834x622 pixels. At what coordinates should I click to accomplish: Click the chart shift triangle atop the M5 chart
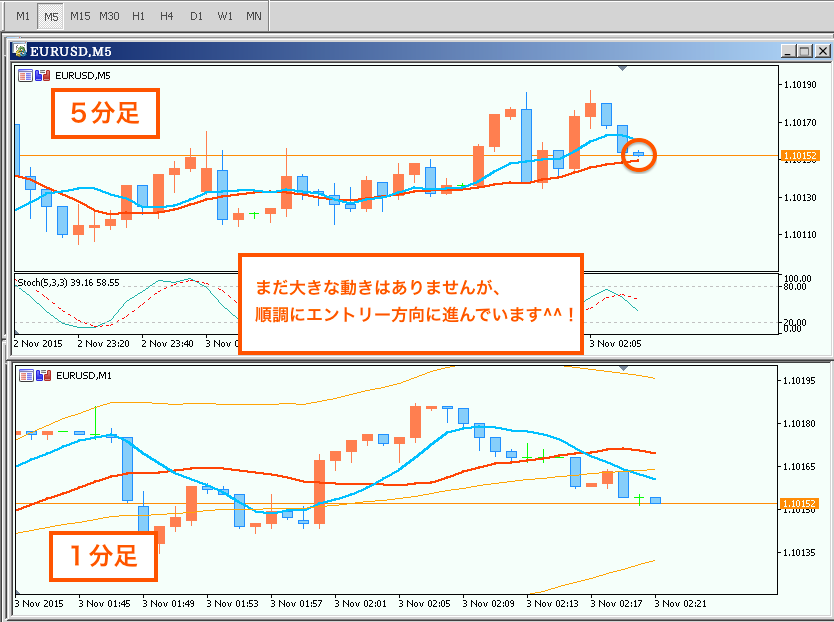point(623,69)
